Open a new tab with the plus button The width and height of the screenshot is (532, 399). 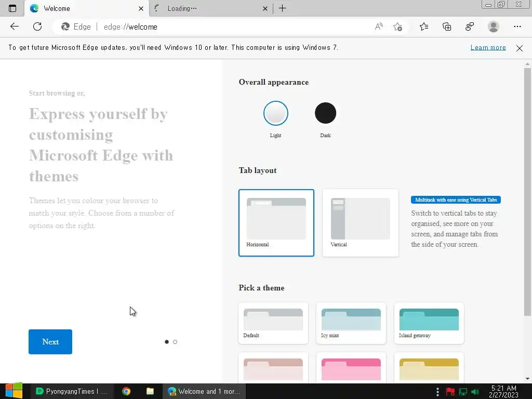coord(282,8)
